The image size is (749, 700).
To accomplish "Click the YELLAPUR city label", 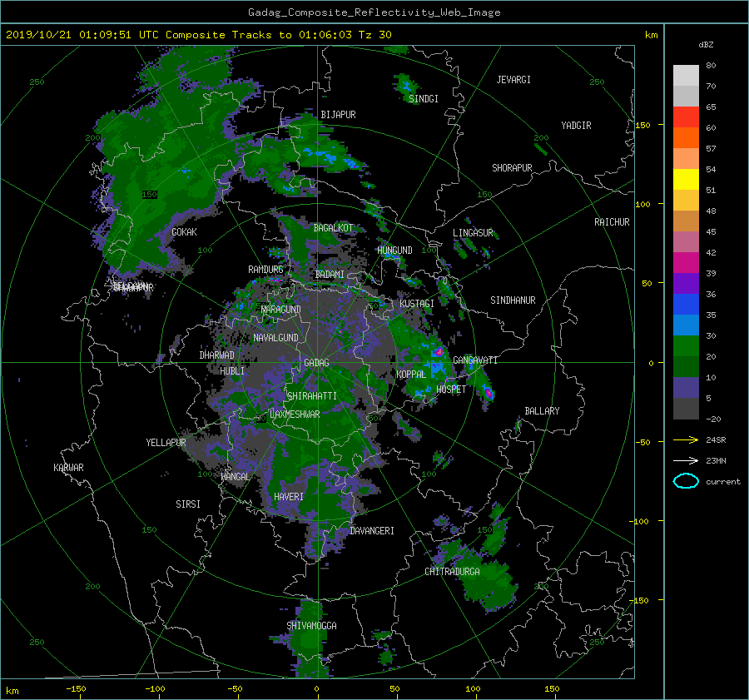I will pyautogui.click(x=166, y=443).
